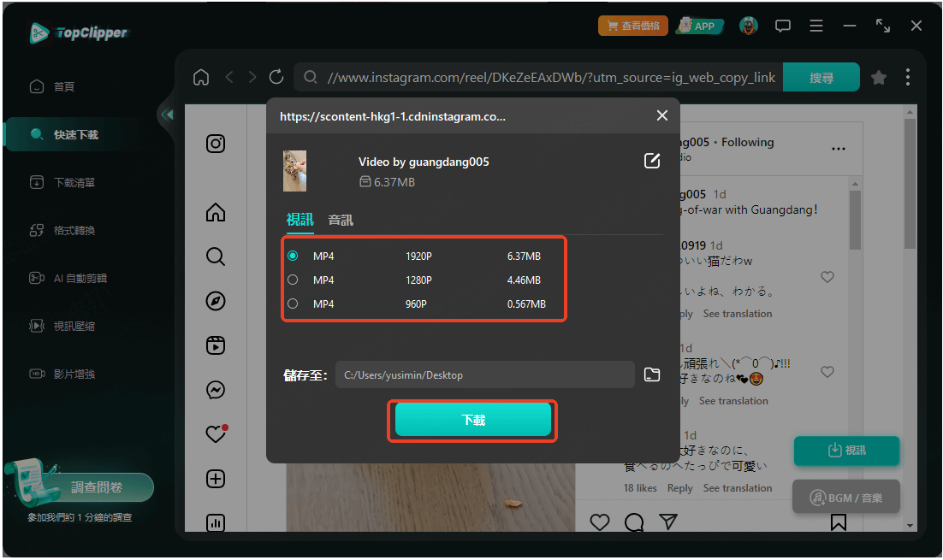Go forward with the right arrow
This screenshot has width=943, height=560.
tap(252, 77)
